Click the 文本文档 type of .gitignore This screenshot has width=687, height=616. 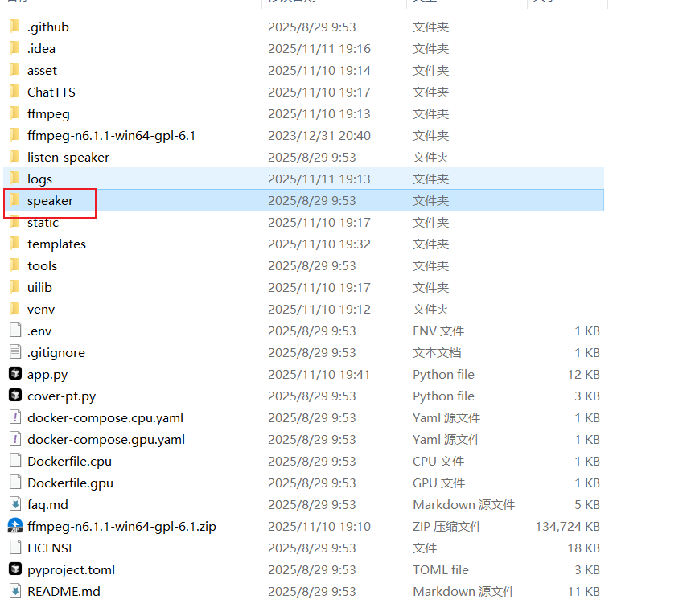pyautogui.click(x=437, y=353)
